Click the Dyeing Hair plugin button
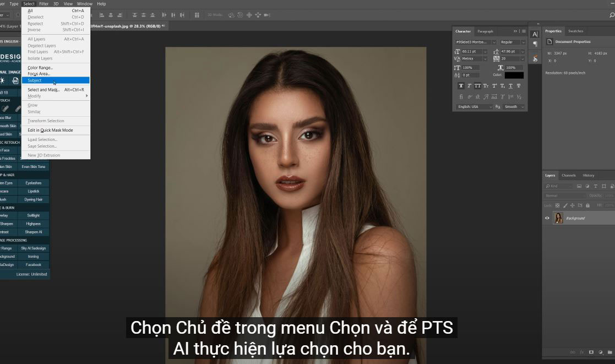Image resolution: width=615 pixels, height=364 pixels. 34,200
